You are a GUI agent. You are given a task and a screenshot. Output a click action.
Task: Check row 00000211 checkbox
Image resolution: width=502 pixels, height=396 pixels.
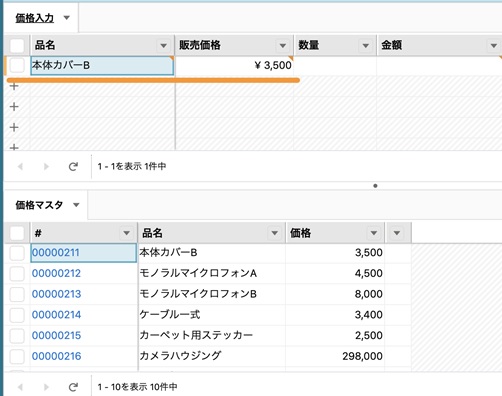(x=17, y=253)
